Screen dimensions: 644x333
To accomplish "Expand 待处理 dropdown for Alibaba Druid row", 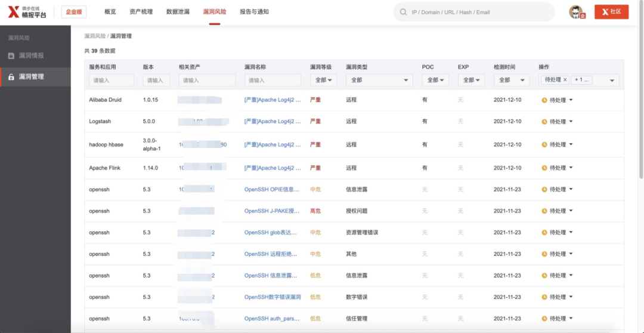I will 571,100.
